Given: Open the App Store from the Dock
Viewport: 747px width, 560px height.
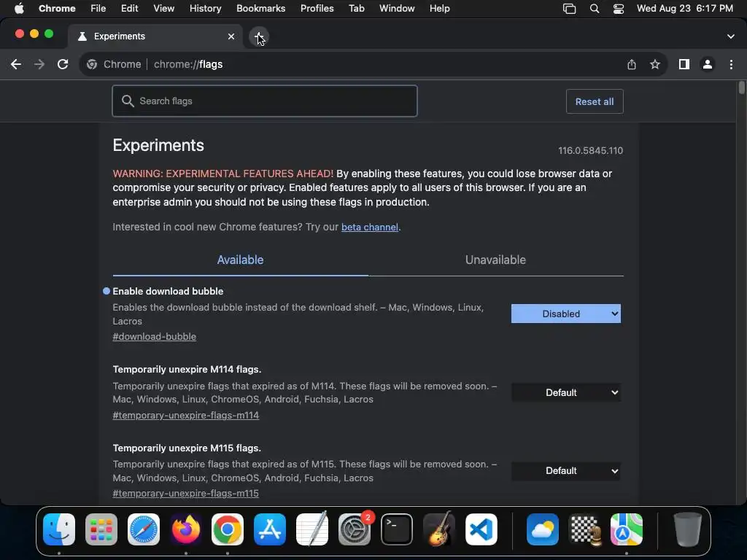Looking at the screenshot, I should click(x=270, y=529).
